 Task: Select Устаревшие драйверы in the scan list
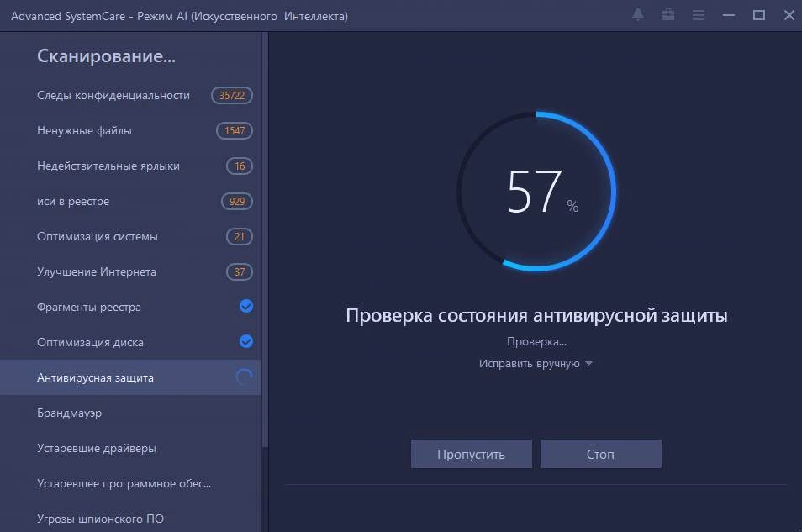point(130,448)
